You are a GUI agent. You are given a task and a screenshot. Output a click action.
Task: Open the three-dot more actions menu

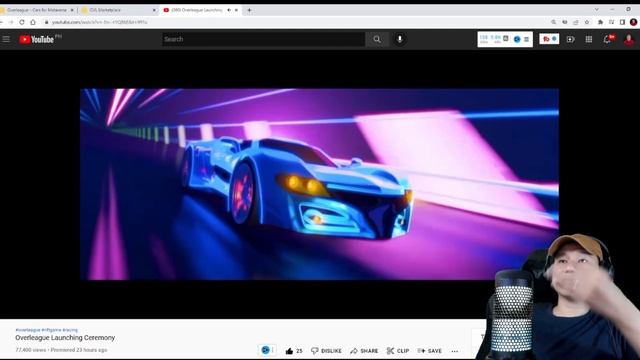455,351
